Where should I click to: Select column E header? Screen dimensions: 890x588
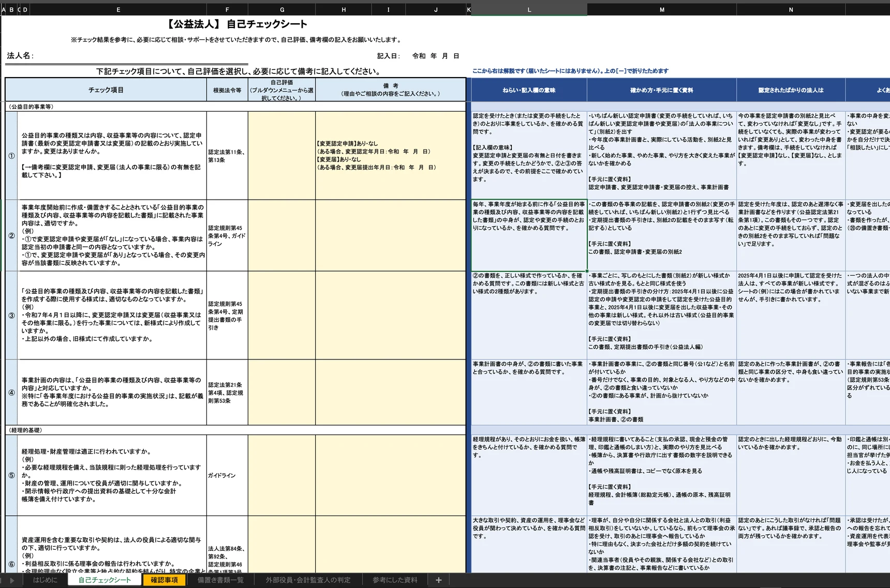pyautogui.click(x=118, y=10)
